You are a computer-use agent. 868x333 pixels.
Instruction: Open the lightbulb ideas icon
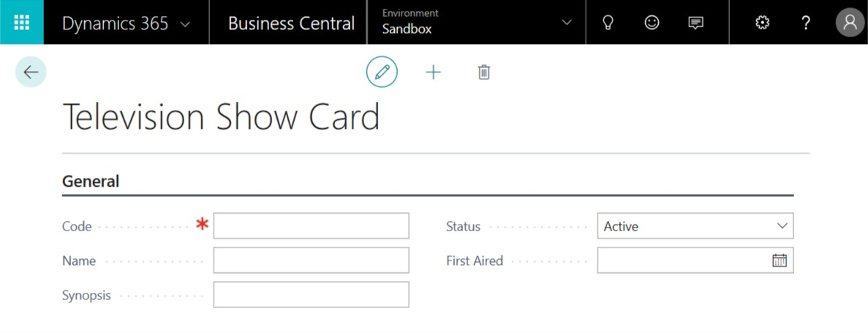[x=608, y=23]
